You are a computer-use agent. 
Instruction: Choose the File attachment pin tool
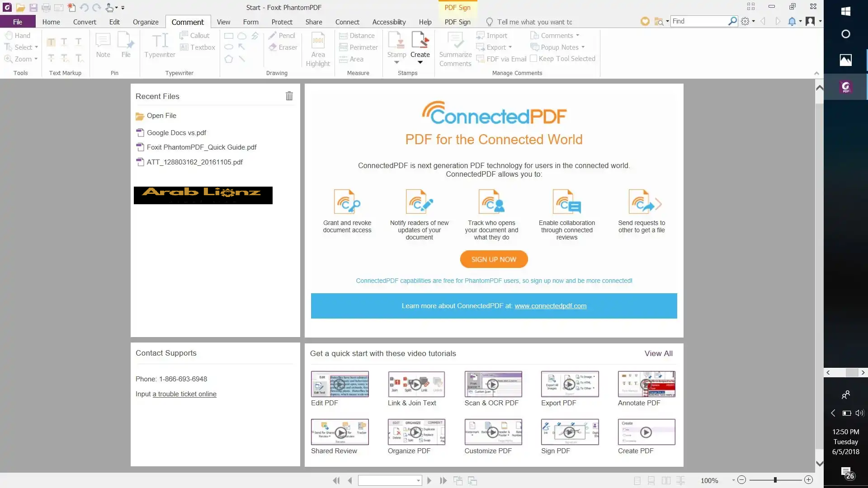coord(126,45)
